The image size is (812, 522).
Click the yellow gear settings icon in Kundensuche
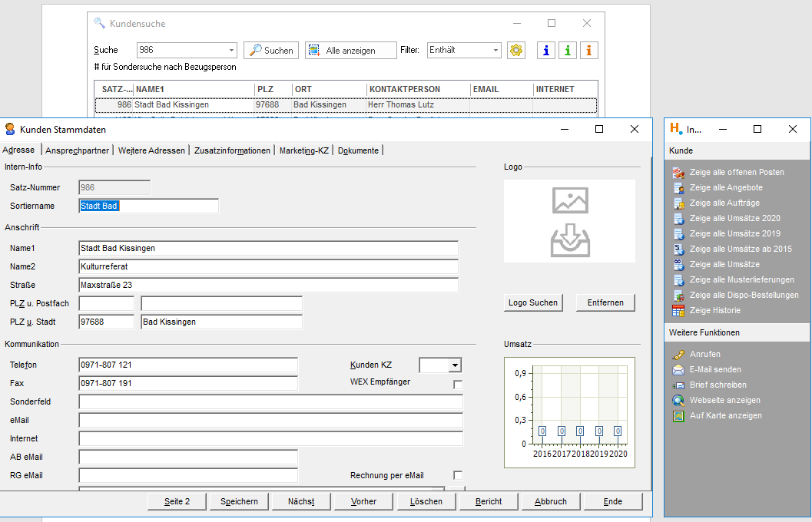pyautogui.click(x=515, y=50)
